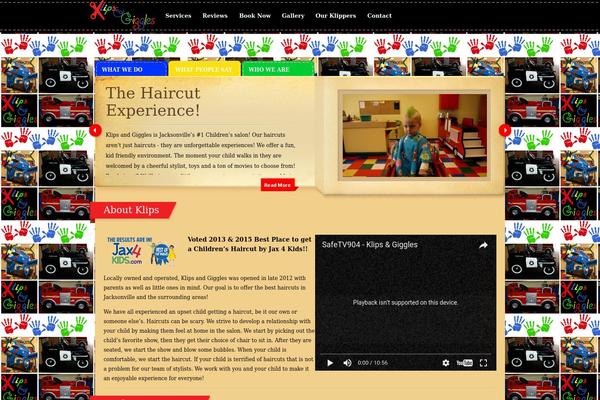
Task: Click the red Read More button
Action: pos(278,185)
